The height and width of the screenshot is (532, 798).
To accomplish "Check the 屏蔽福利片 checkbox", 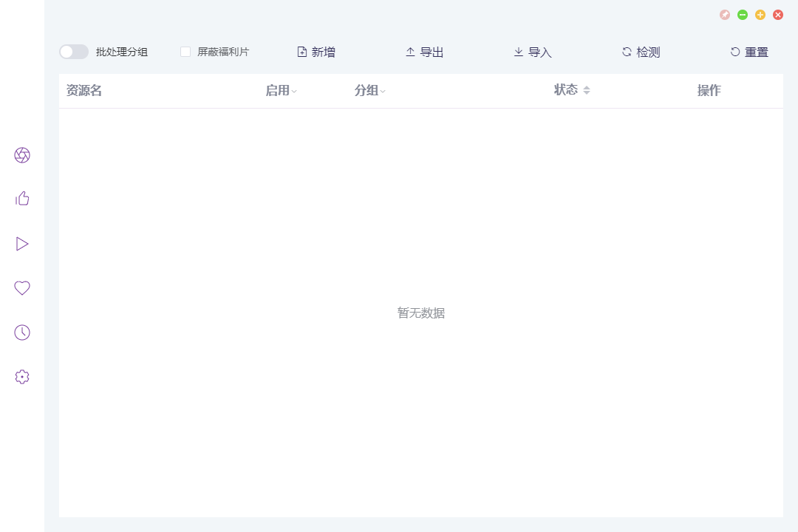I will (185, 52).
